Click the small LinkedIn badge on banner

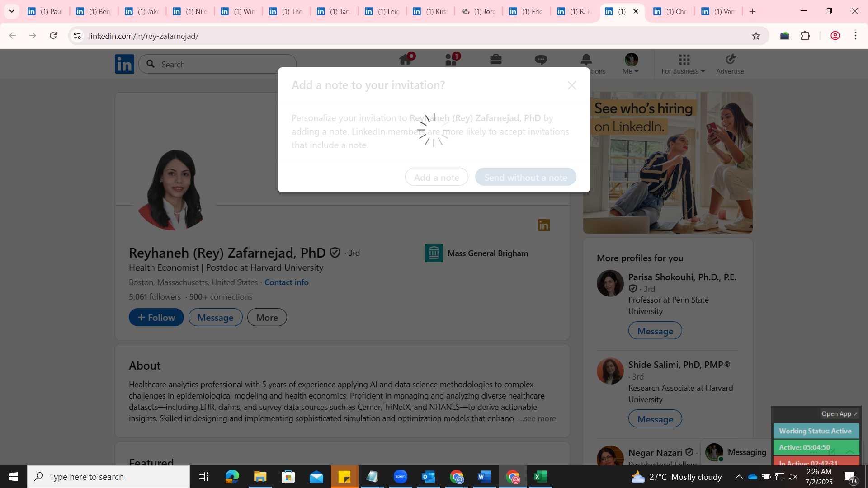(544, 225)
